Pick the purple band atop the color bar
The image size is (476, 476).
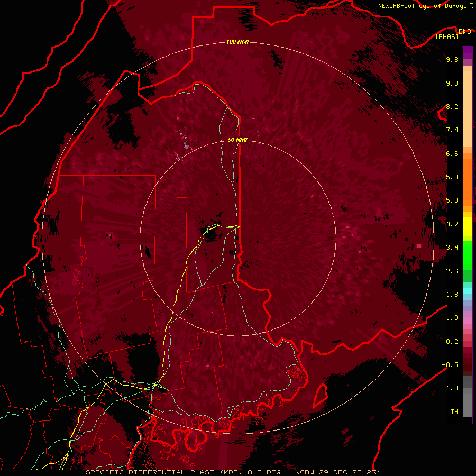467,53
